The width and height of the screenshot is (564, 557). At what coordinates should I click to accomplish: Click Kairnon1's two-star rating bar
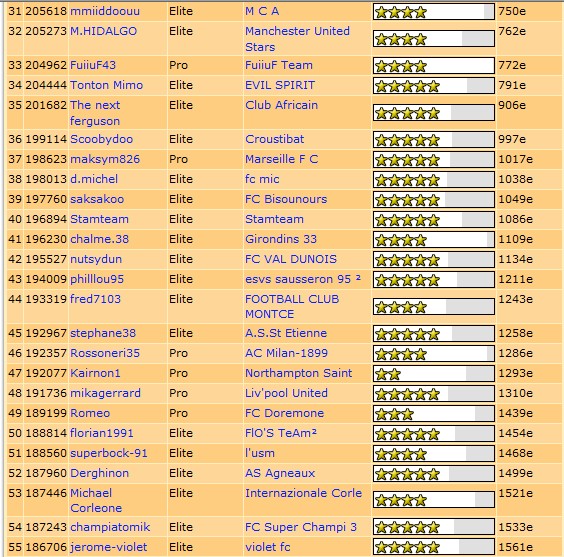434,374
